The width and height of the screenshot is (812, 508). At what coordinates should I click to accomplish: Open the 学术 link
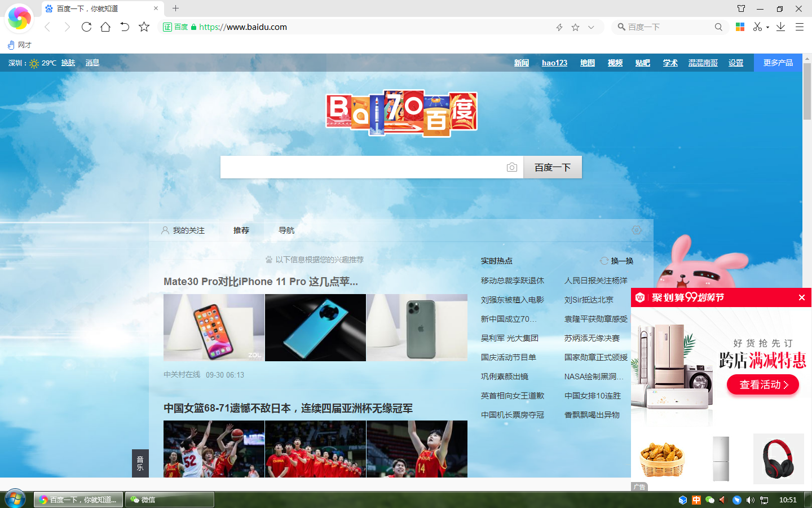point(670,63)
